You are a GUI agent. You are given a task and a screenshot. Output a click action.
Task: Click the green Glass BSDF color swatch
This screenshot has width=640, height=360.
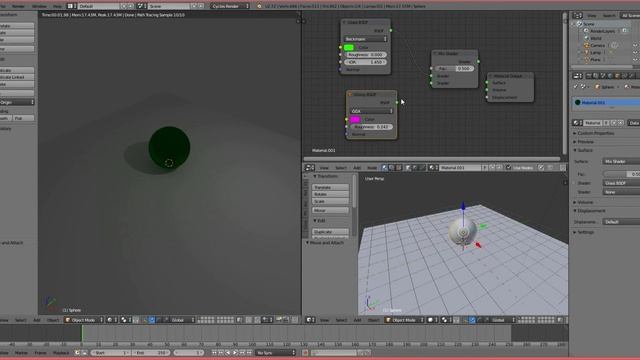(349, 47)
